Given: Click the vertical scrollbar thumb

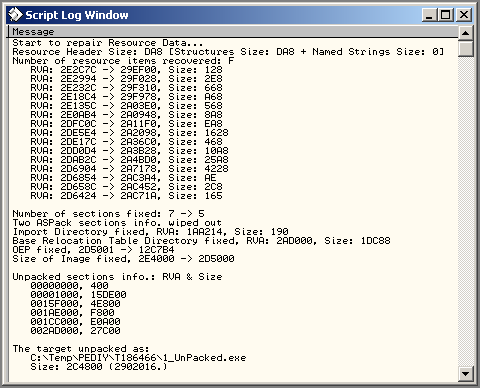Looking at the screenshot, I should point(465,48).
